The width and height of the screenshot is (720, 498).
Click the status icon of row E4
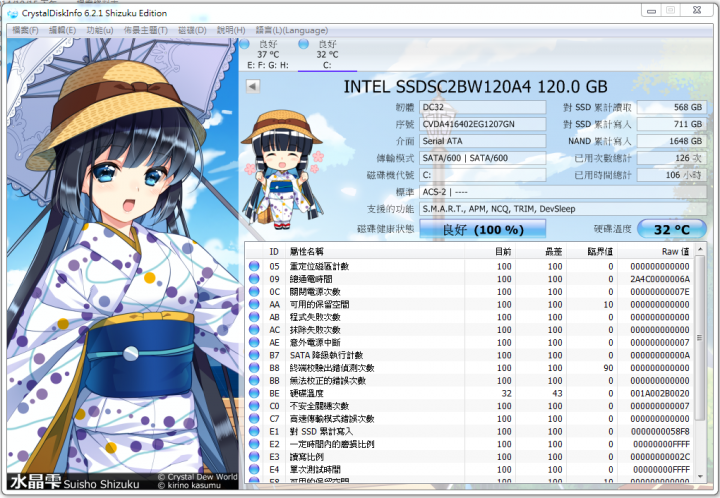(x=254, y=469)
